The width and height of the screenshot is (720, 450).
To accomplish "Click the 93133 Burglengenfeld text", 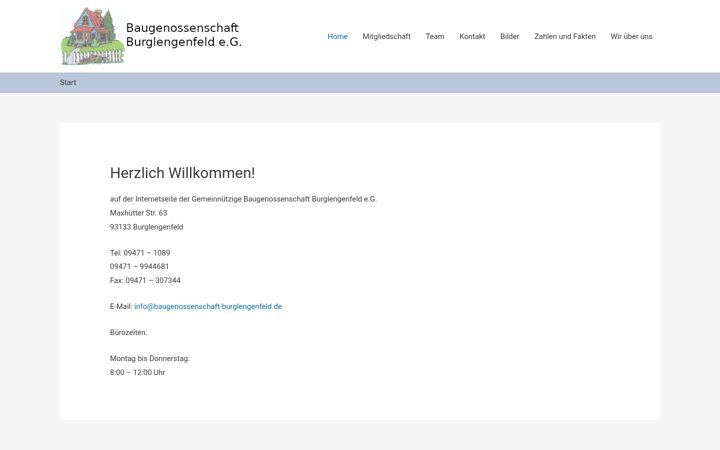I will coord(146,227).
